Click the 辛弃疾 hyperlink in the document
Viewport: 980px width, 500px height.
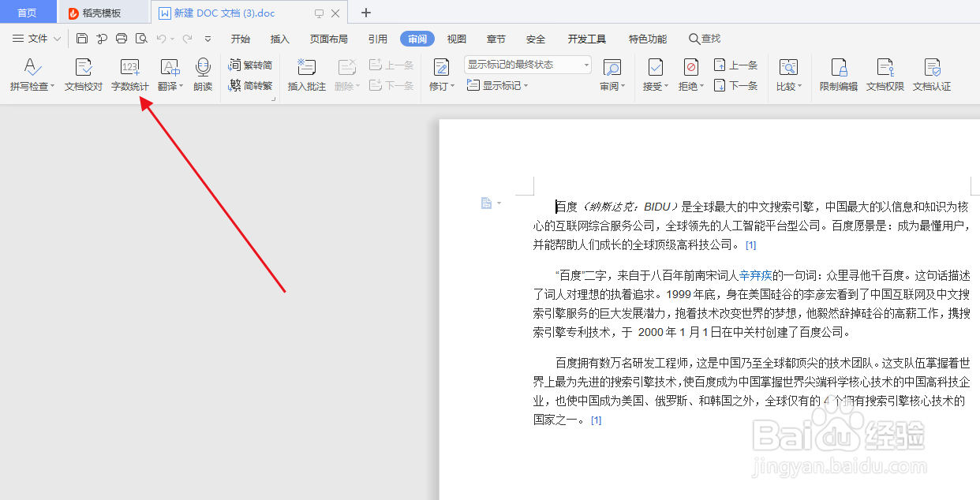pos(754,276)
